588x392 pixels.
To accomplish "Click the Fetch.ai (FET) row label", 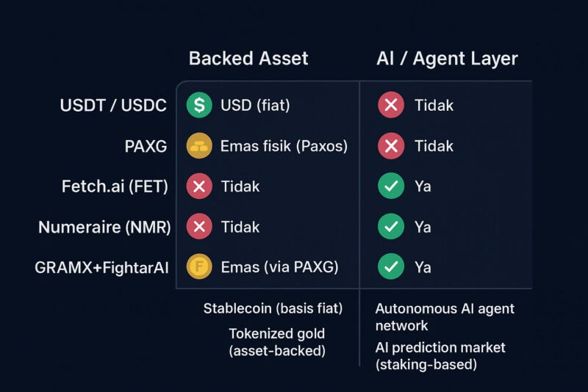I will 115,186.
